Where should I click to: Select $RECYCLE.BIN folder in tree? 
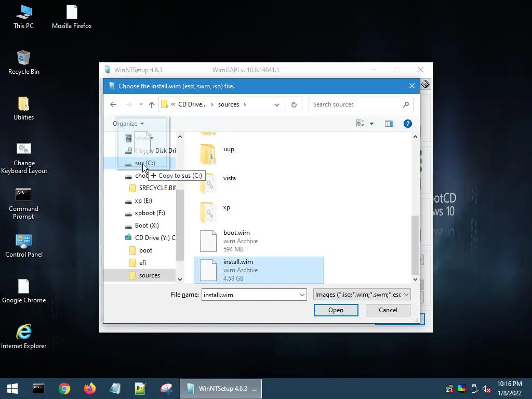click(153, 188)
